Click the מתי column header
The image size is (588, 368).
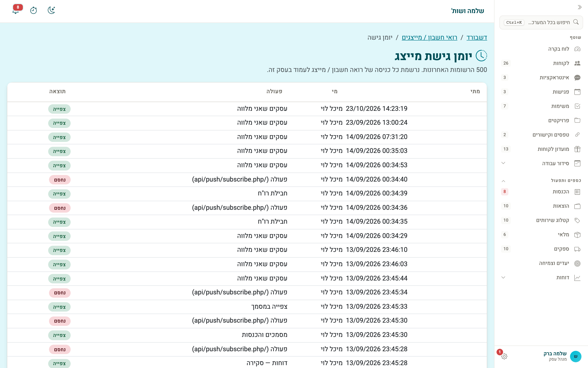[475, 92]
